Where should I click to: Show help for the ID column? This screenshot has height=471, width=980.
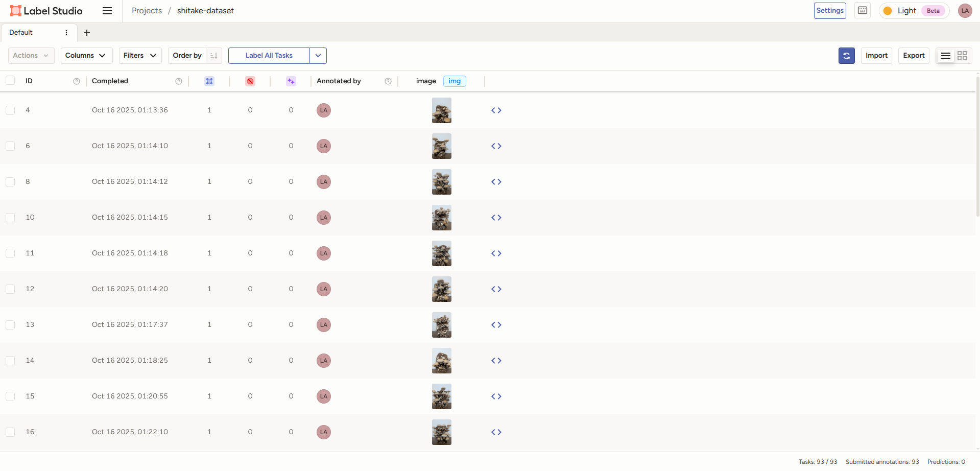[x=77, y=81]
